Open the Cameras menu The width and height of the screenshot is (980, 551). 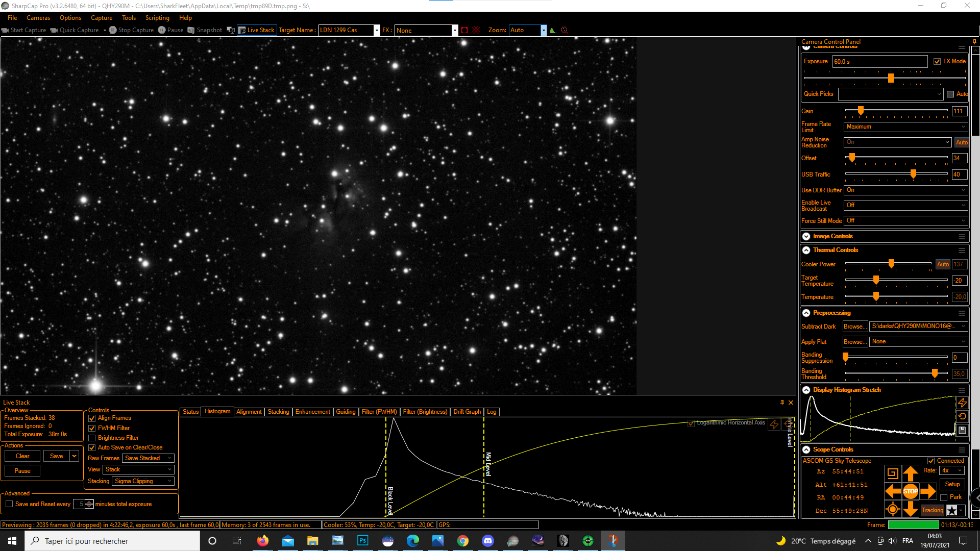pyautogui.click(x=38, y=18)
